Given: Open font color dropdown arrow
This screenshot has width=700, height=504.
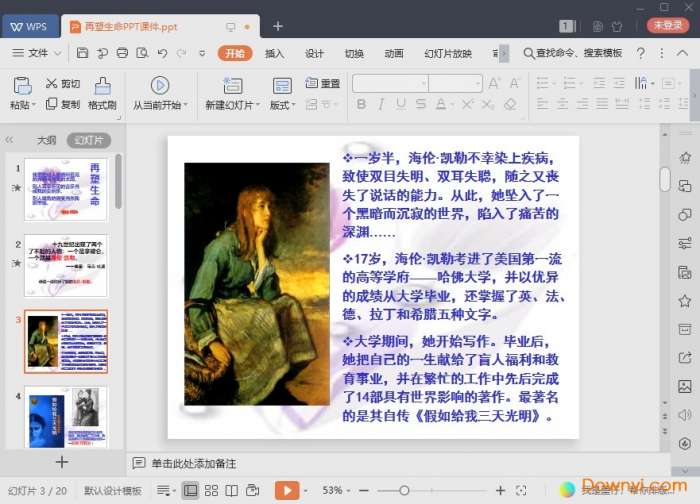Looking at the screenshot, I should (x=453, y=105).
